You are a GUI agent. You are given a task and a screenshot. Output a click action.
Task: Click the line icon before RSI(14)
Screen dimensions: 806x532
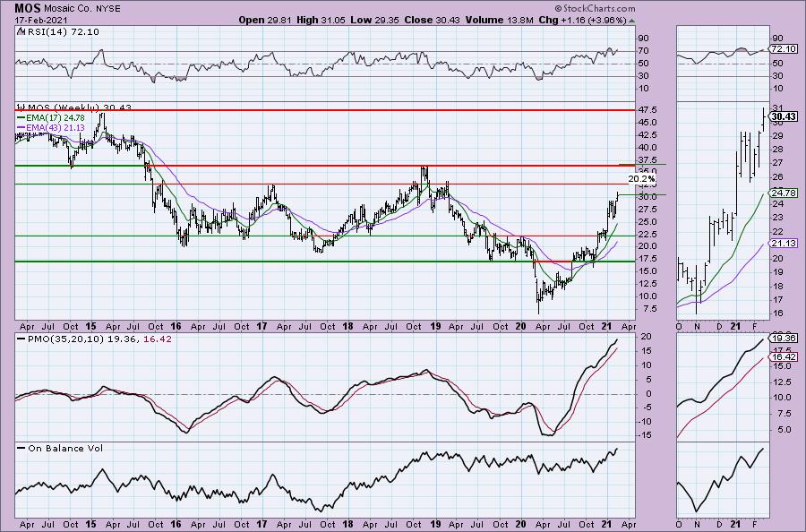click(x=21, y=31)
